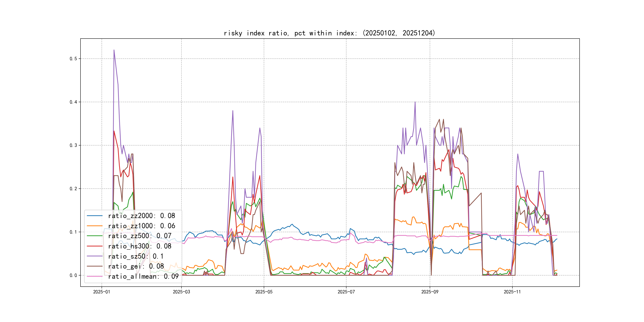Screen dimensions: 644x322
Task: Click the purple ratio_sz50 legend line
Action: (x=94, y=256)
